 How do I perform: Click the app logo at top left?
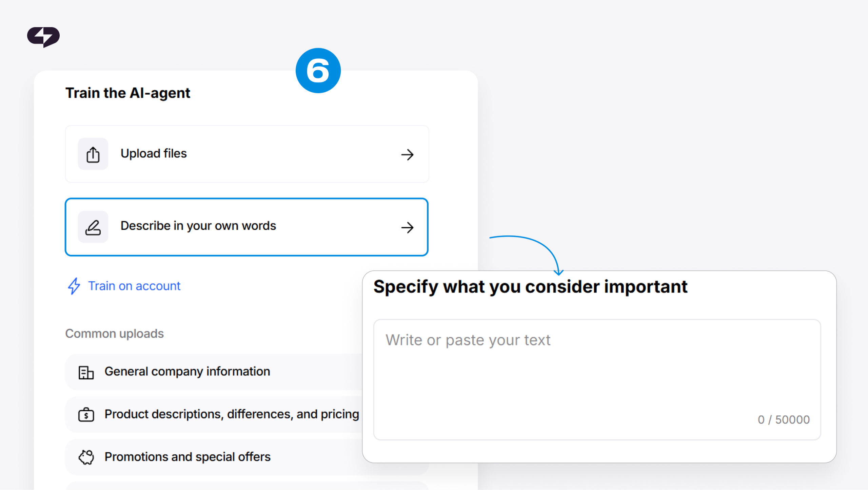coord(43,37)
